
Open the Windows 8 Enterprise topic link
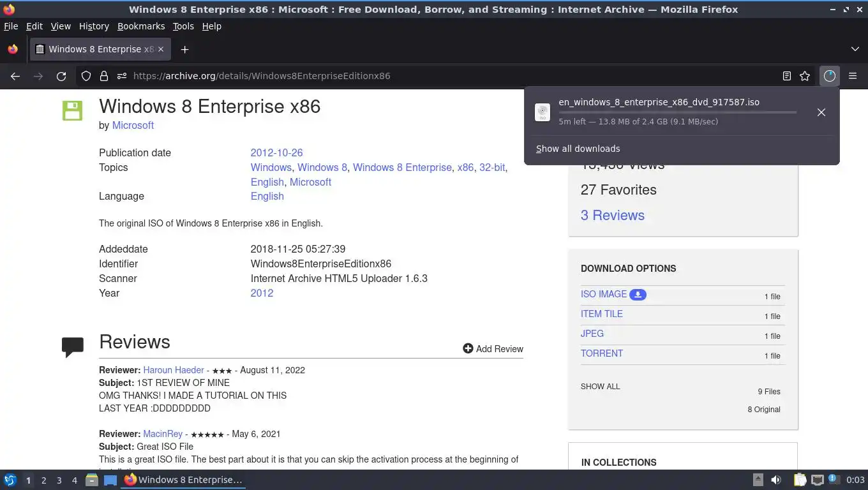(402, 167)
